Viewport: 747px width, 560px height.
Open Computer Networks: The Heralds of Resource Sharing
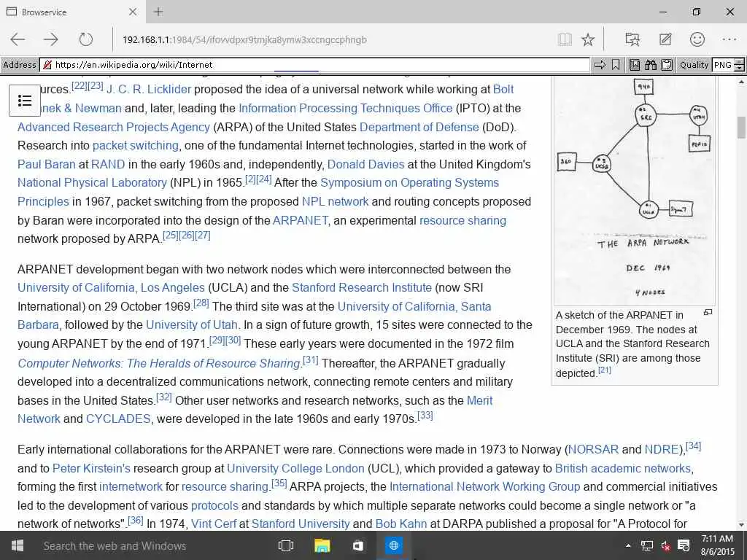(159, 363)
